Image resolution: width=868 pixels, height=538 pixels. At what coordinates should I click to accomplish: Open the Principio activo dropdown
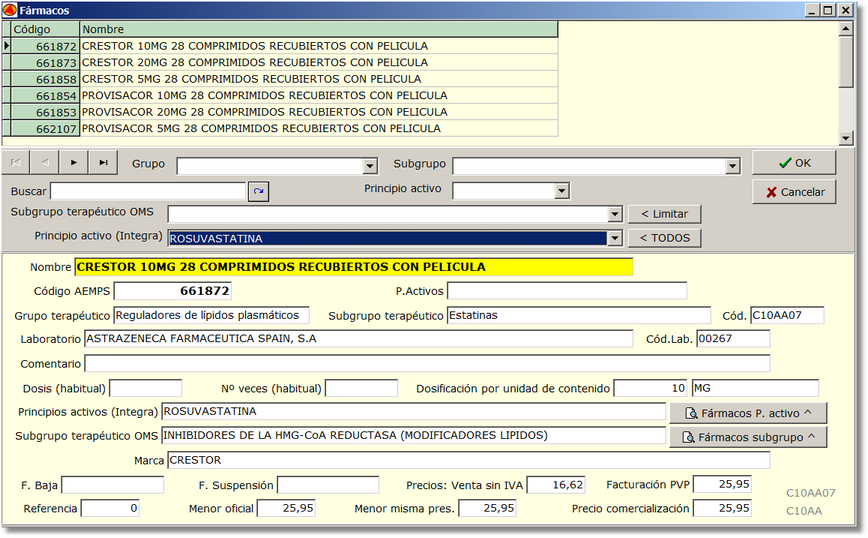(x=562, y=191)
